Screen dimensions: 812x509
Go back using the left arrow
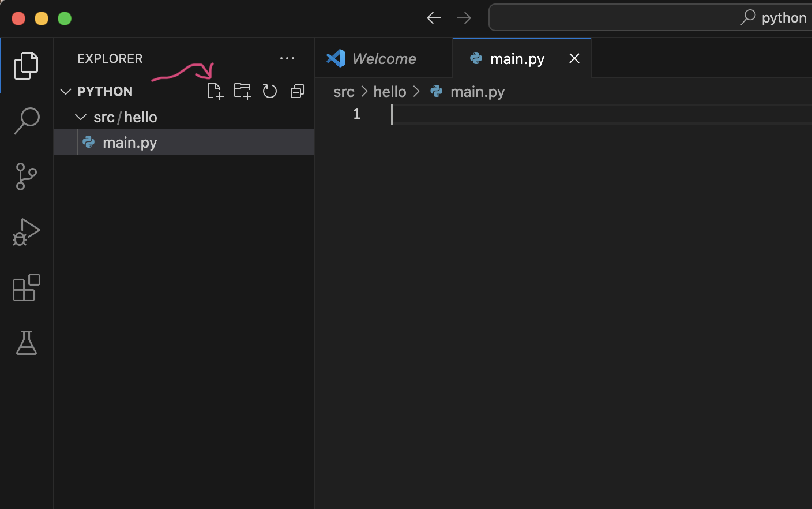[434, 18]
